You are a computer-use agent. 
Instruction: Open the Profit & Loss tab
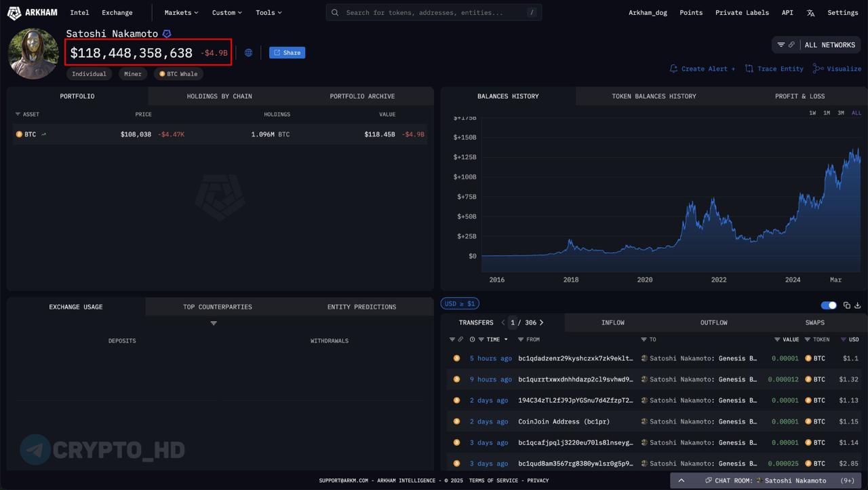click(x=800, y=96)
